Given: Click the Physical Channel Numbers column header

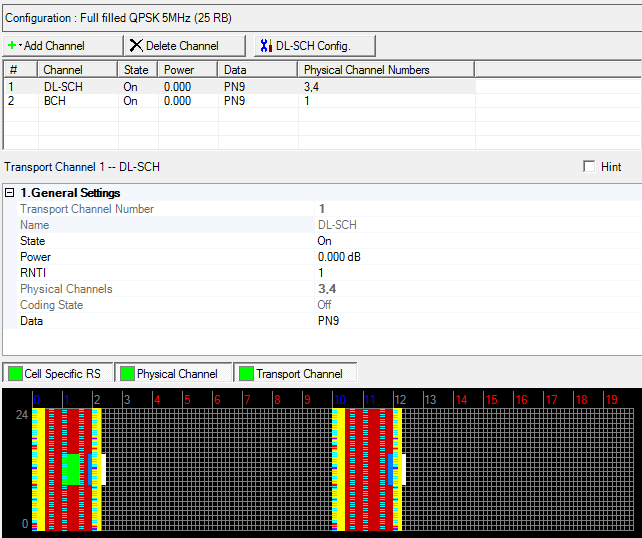Looking at the screenshot, I should tap(366, 70).
